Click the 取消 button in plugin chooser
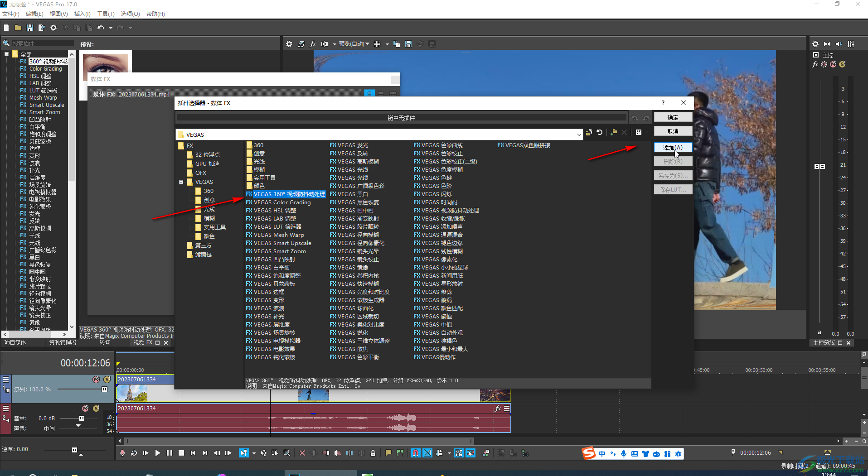 (x=673, y=131)
